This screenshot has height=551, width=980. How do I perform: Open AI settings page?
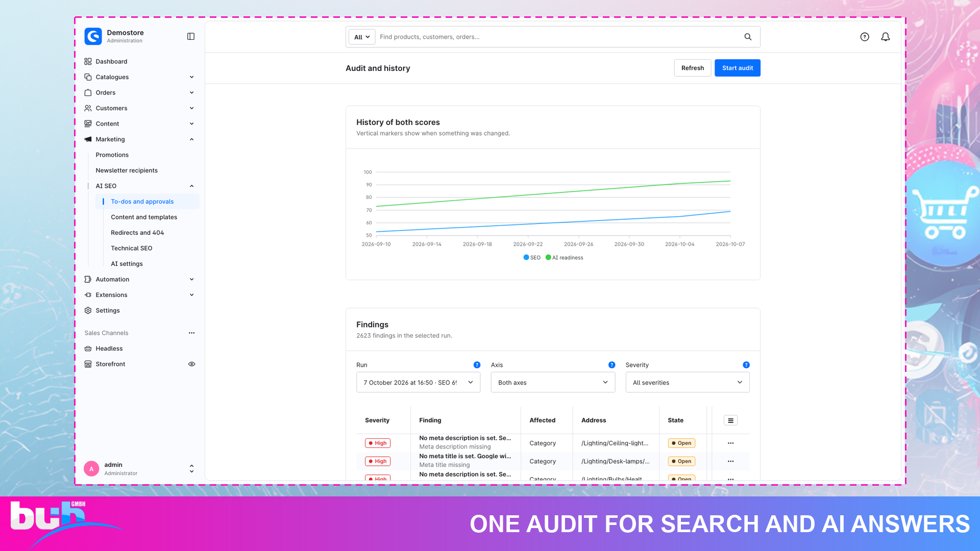[x=127, y=264]
